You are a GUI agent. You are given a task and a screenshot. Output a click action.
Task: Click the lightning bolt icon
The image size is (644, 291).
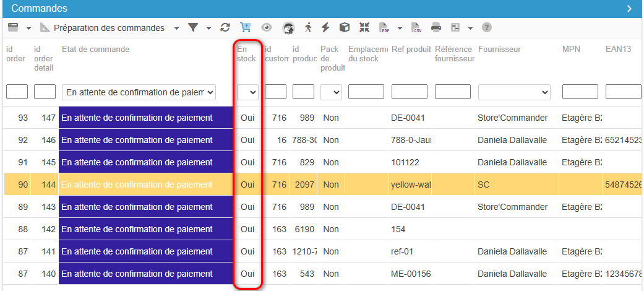325,28
